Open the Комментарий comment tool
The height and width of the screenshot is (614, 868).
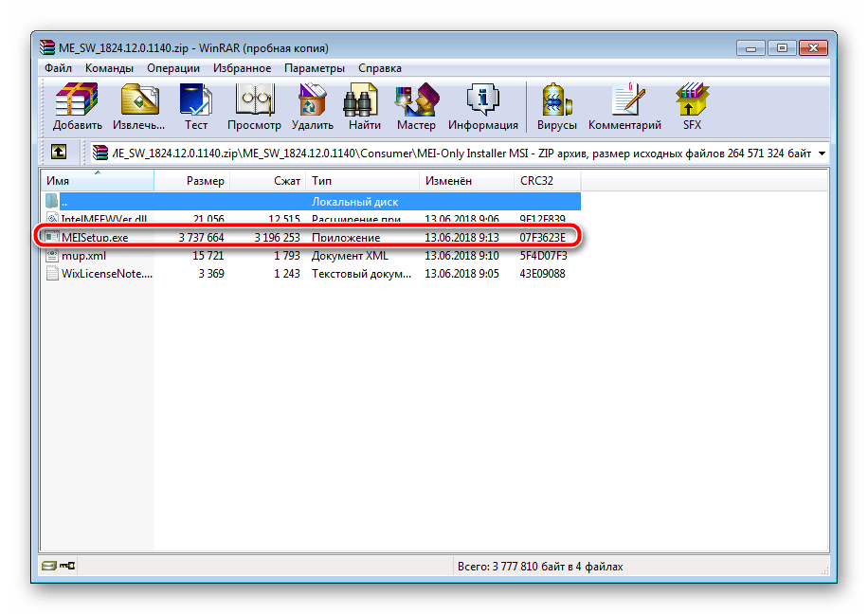[624, 106]
